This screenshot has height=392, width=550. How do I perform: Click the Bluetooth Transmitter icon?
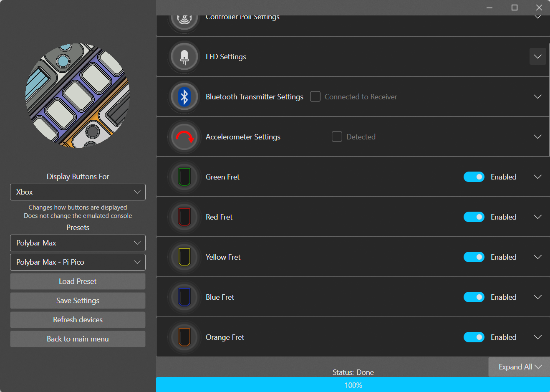(184, 97)
